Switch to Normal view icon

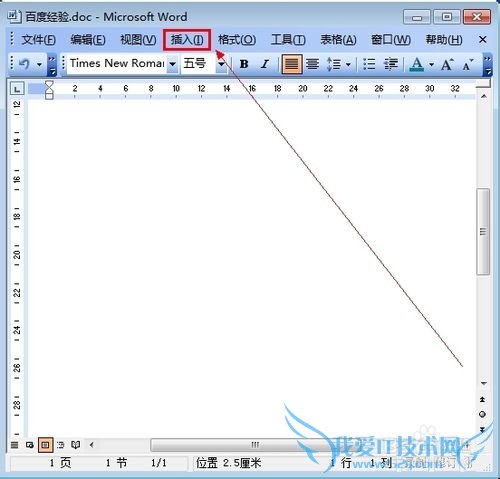pos(14,445)
